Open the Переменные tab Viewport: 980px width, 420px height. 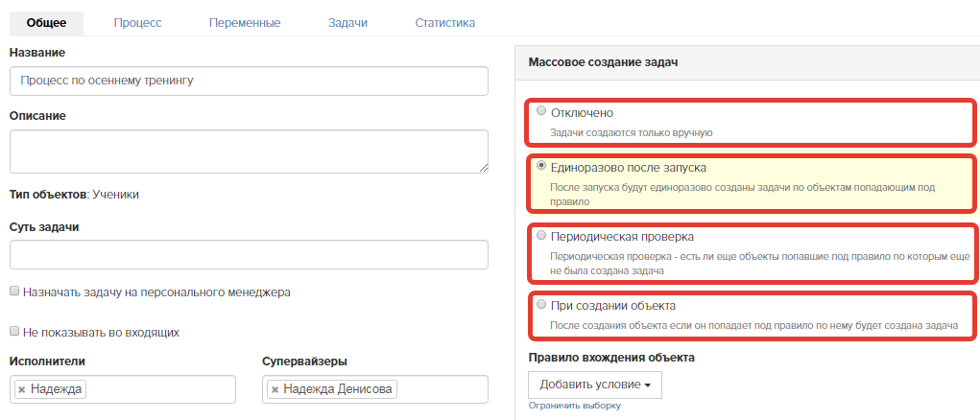(245, 23)
